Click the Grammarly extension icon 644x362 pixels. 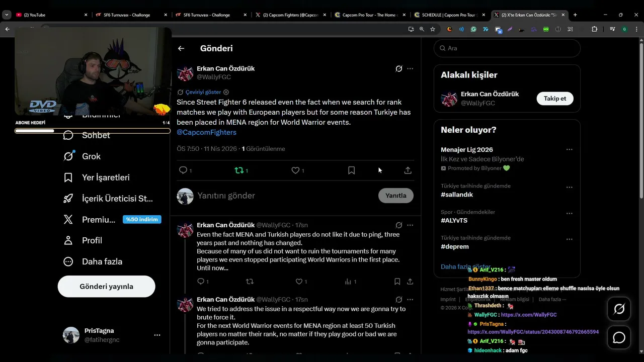coord(473,29)
